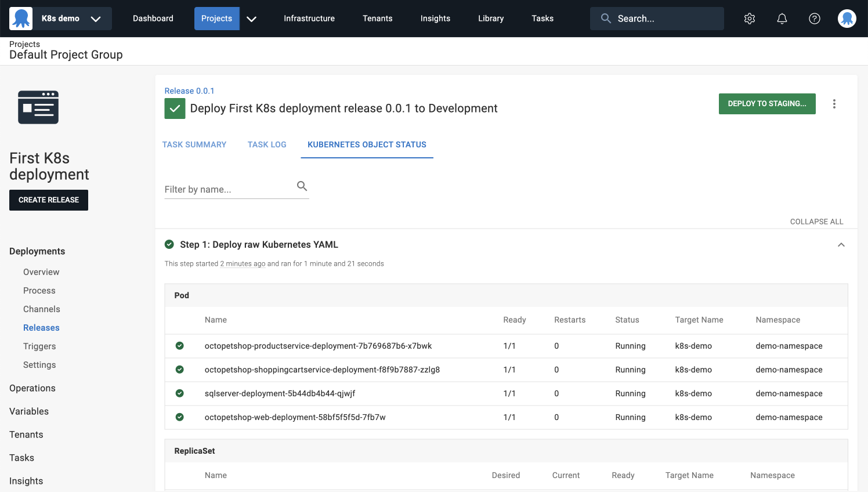Open the help question mark icon
This screenshot has width=868, height=492.
[815, 18]
